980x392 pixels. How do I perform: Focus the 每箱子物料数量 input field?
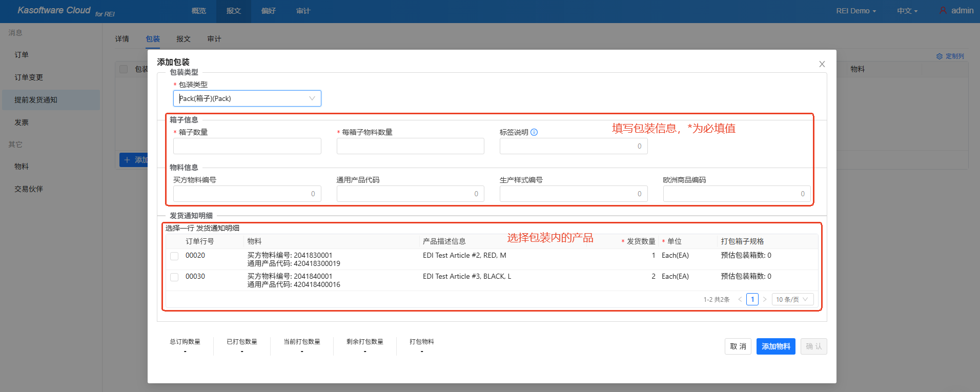(411, 146)
